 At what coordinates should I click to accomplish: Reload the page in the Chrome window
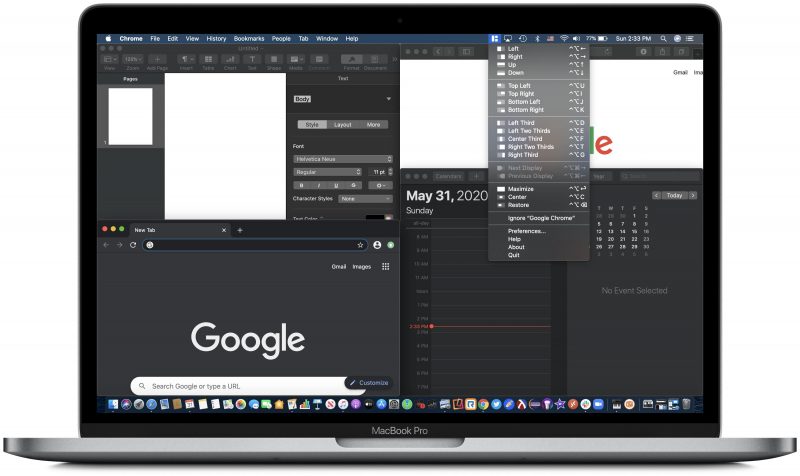133,245
